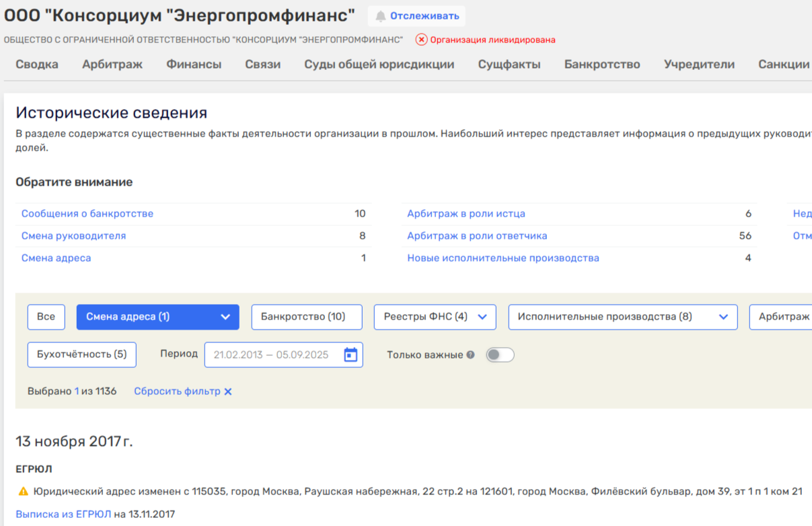Open the Банкротство tab
The width and height of the screenshot is (812, 526).
(602, 65)
